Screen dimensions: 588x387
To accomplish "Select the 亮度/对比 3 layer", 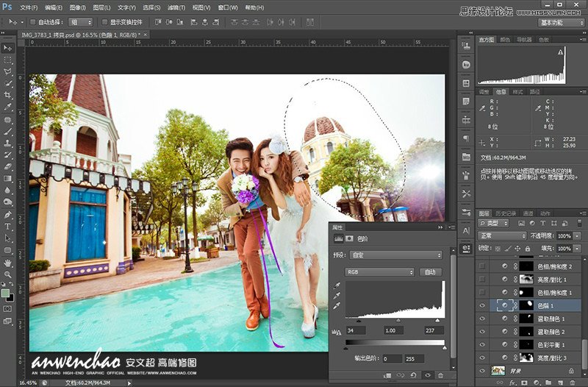I will (553, 357).
